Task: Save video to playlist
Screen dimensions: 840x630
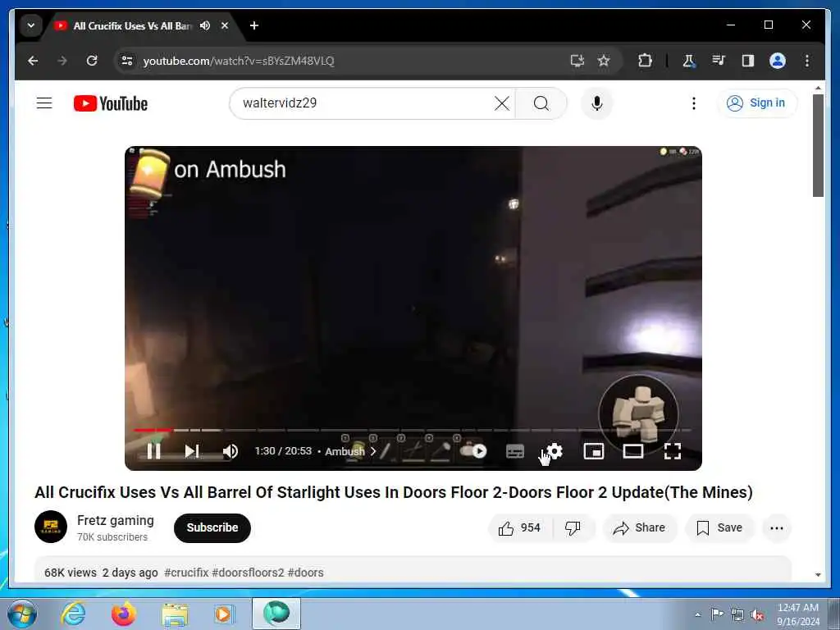Action: click(x=719, y=528)
